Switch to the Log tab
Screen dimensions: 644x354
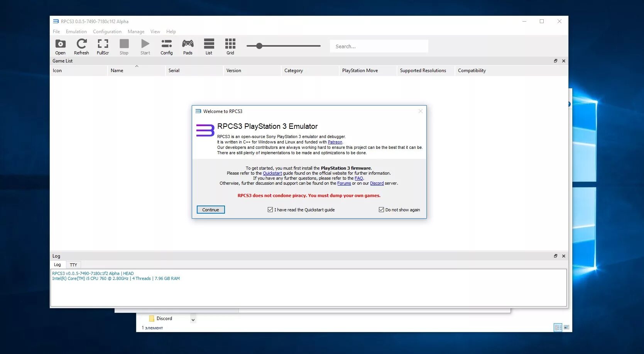pos(57,265)
